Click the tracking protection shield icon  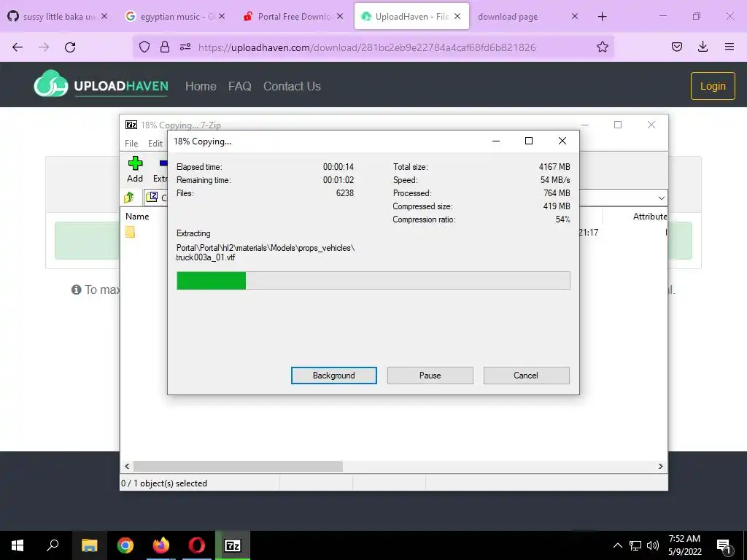(144, 47)
